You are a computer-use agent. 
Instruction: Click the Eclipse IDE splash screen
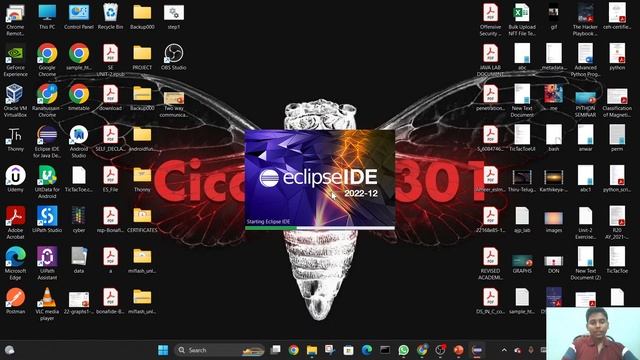pyautogui.click(x=320, y=180)
